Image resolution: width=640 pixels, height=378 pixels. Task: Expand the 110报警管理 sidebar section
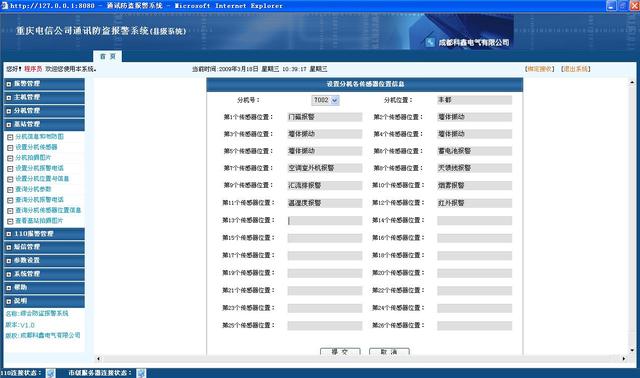point(44,234)
